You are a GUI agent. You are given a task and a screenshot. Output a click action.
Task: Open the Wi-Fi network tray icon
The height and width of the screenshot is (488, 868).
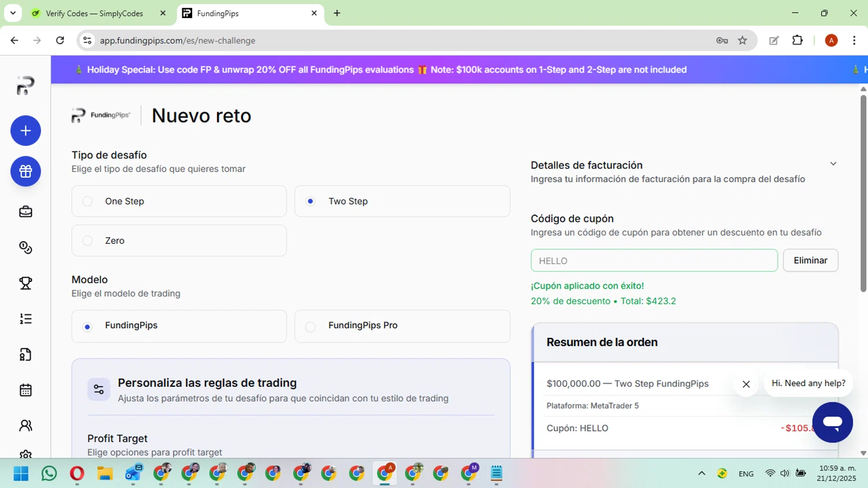click(770, 474)
